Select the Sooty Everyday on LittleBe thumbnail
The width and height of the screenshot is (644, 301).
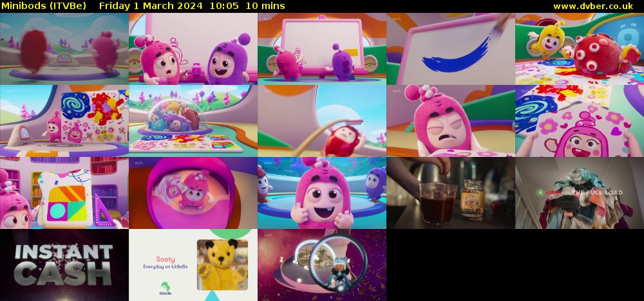tap(193, 265)
